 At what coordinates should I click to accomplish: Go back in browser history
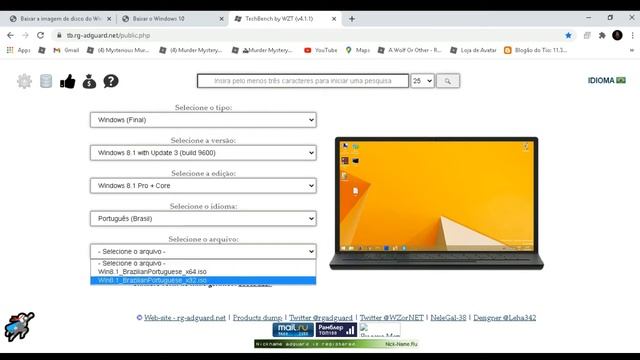(10, 36)
